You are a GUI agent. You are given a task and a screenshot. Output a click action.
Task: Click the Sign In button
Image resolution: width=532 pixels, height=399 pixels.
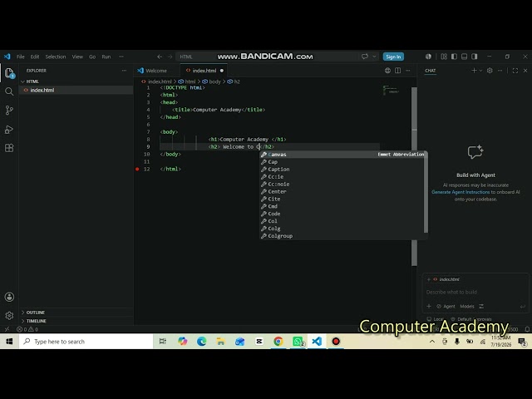(x=393, y=57)
